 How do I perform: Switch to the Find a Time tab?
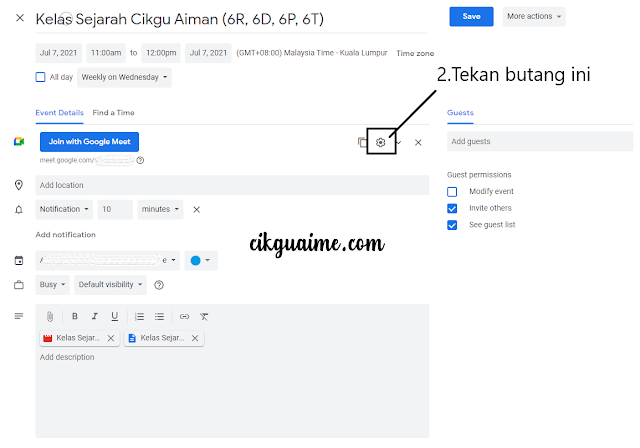click(x=113, y=113)
